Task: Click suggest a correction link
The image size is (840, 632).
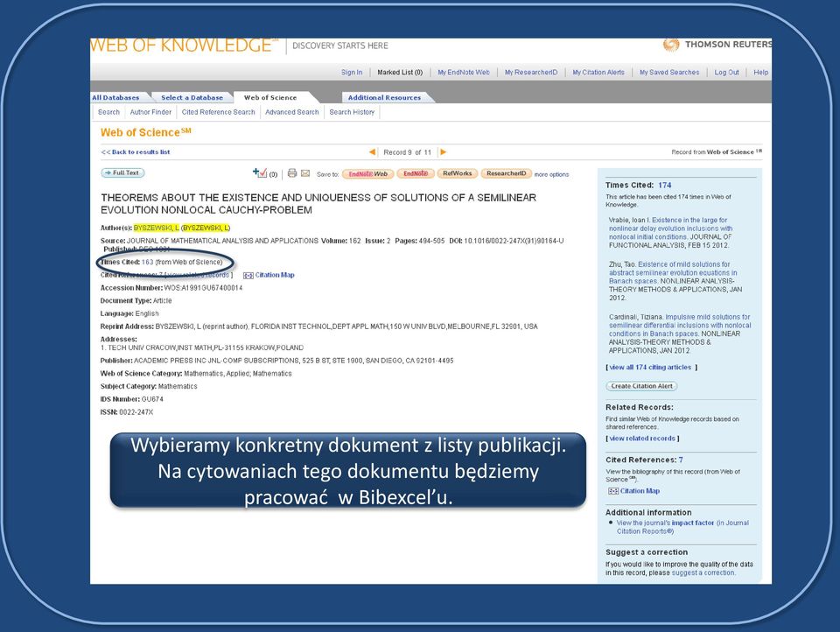Action: tap(703, 572)
